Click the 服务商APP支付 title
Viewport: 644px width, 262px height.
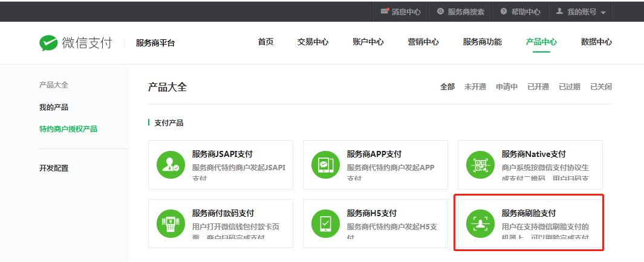point(374,154)
